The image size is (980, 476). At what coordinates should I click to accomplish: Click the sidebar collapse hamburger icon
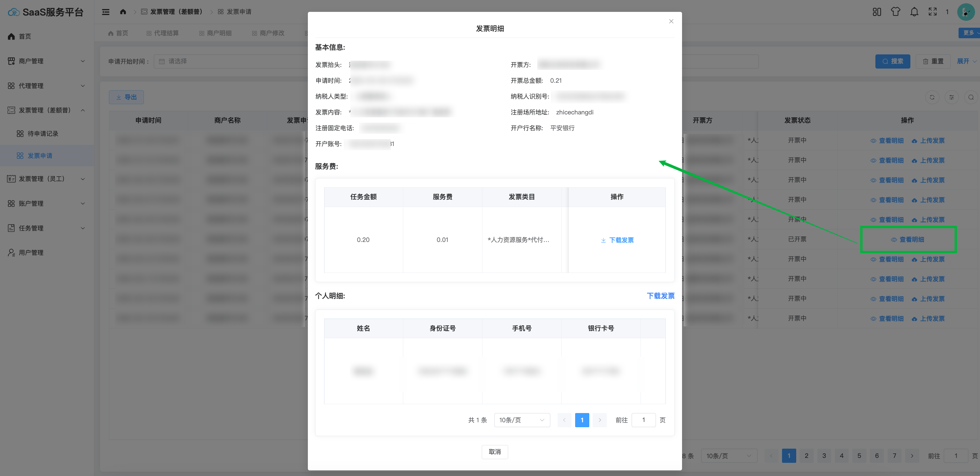[x=106, y=12]
